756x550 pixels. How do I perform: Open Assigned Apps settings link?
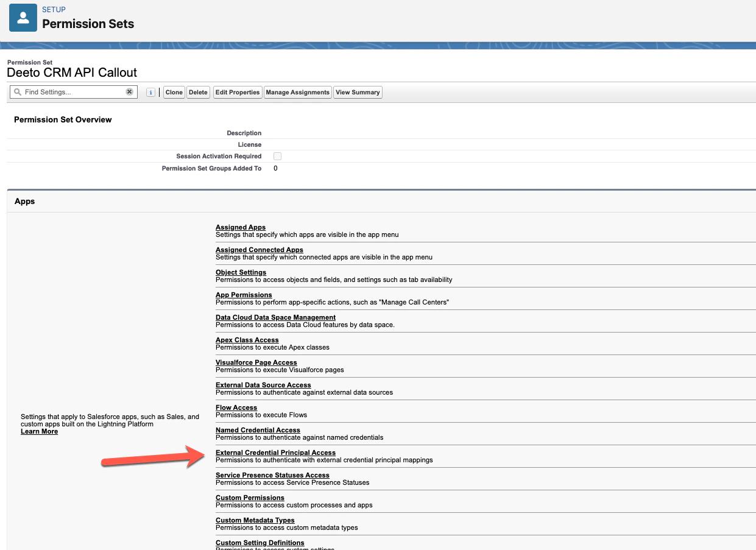241,227
